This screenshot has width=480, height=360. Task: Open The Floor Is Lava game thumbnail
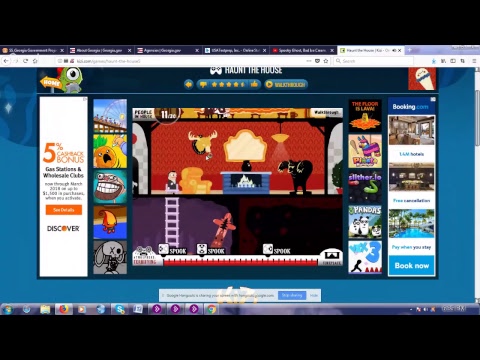(x=365, y=116)
